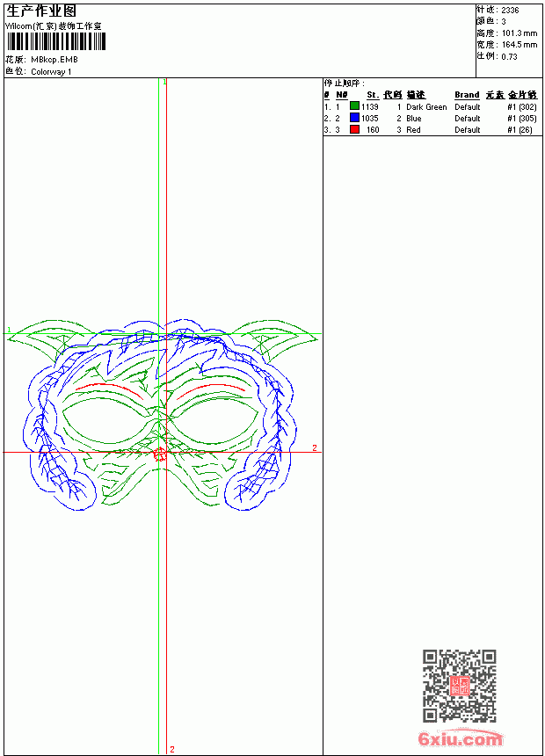Click the red marker 2 at the bottom guide
Screen dimensions: 545x756
[172, 749]
